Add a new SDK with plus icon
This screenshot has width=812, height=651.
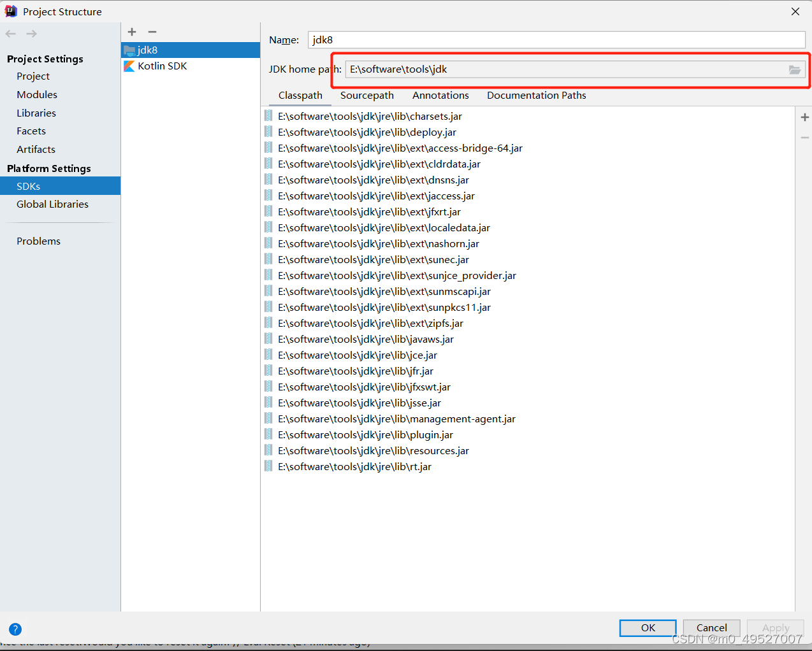pyautogui.click(x=132, y=32)
